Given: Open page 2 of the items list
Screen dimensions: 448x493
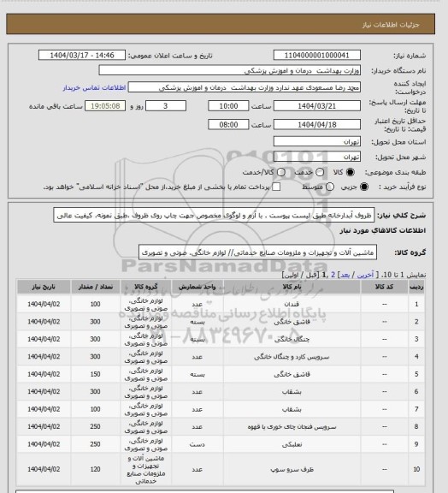Looking at the screenshot, I should [333, 275].
